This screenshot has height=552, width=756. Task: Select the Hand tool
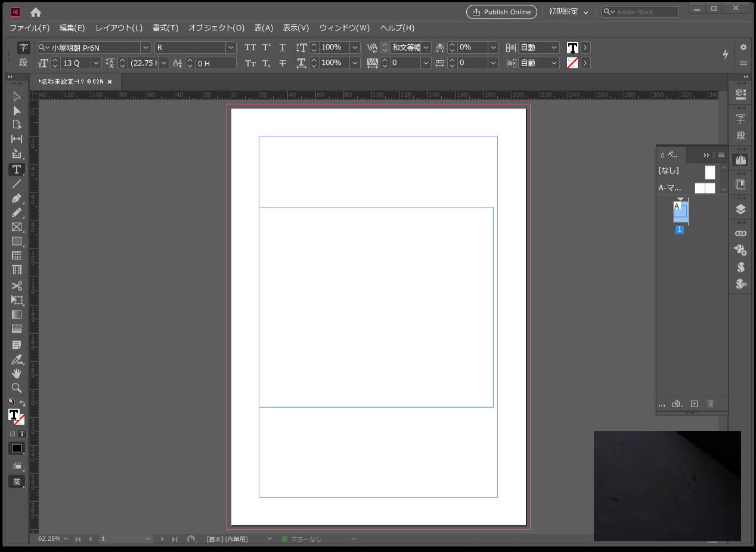click(x=17, y=373)
